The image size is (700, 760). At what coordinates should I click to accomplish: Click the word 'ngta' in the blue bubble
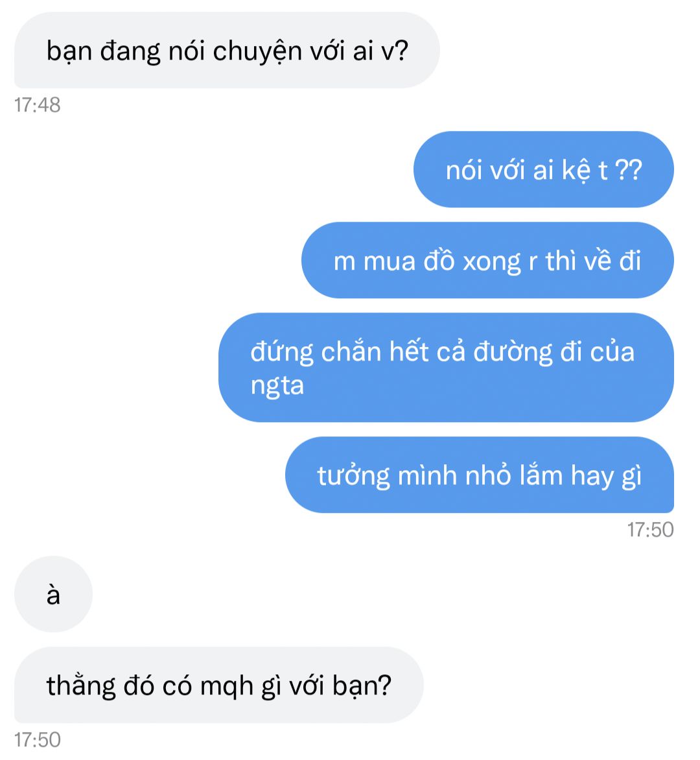[x=277, y=386]
